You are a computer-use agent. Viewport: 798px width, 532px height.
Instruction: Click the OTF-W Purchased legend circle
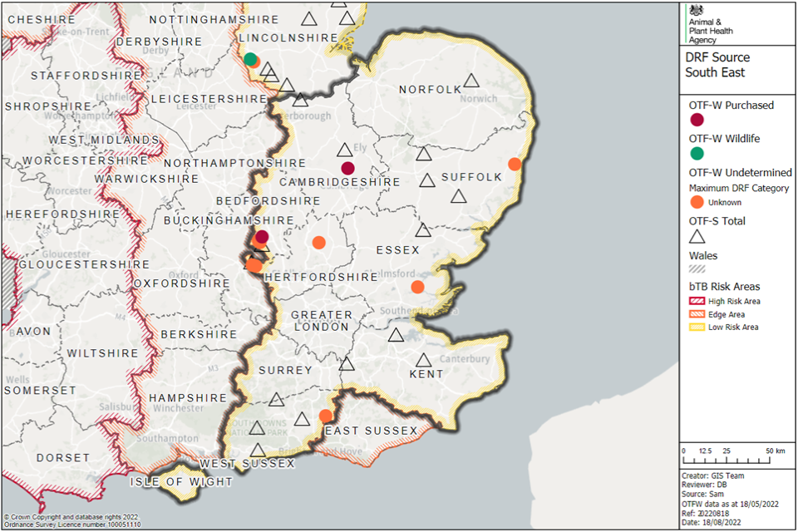[697, 121]
